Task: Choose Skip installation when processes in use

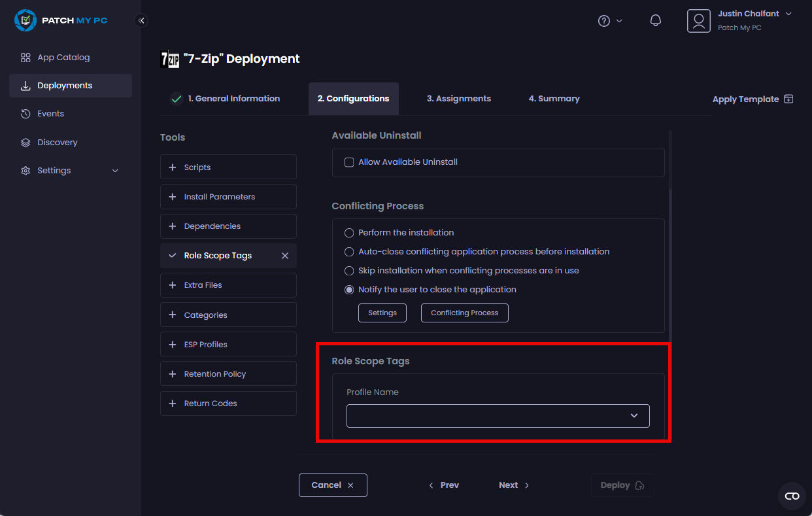Action: [349, 271]
